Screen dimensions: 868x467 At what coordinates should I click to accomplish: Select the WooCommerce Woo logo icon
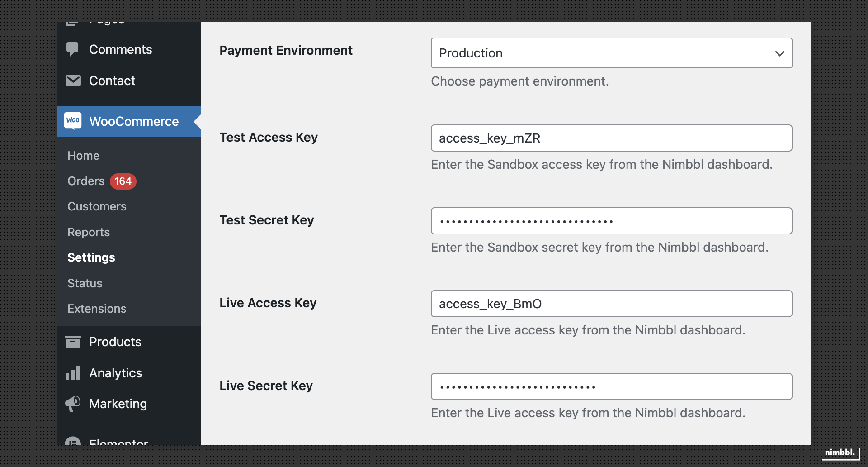[73, 121]
